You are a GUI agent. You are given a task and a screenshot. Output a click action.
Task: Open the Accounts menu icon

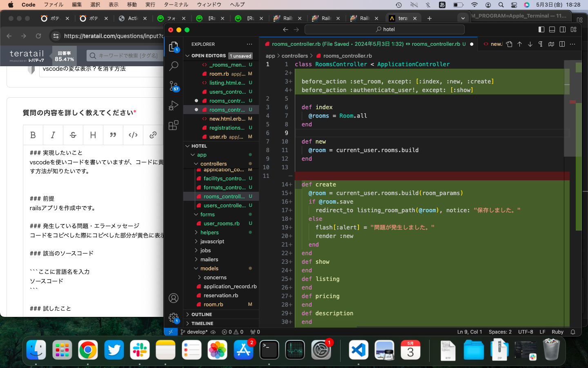pyautogui.click(x=174, y=298)
